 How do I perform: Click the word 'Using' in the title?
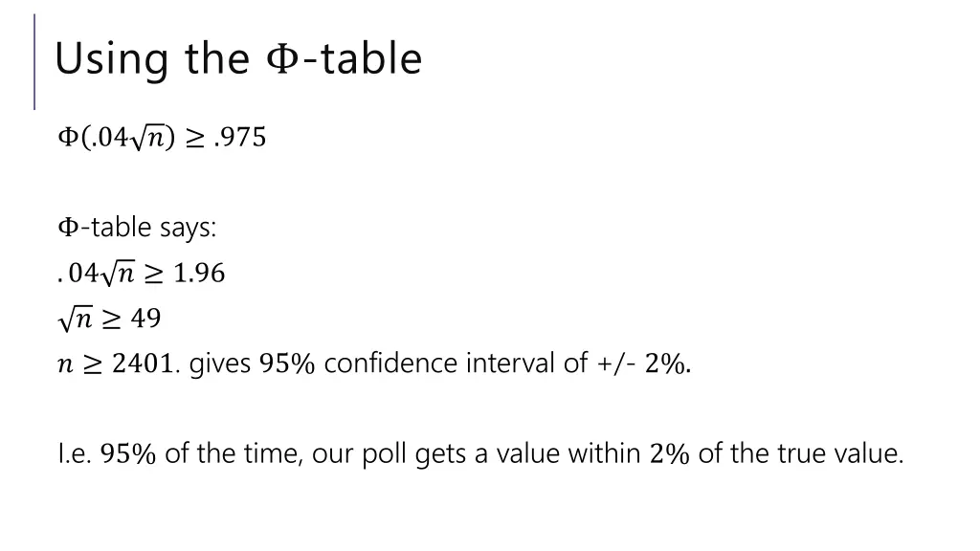112,60
